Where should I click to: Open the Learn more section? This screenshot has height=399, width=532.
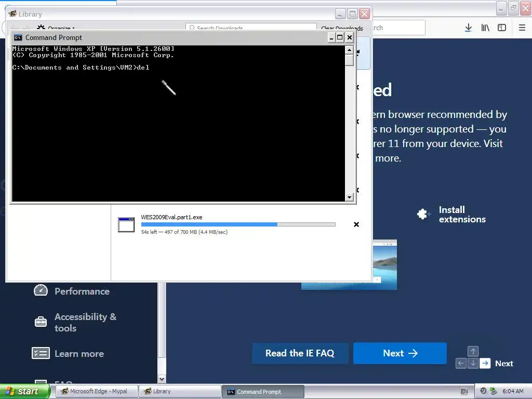79,353
